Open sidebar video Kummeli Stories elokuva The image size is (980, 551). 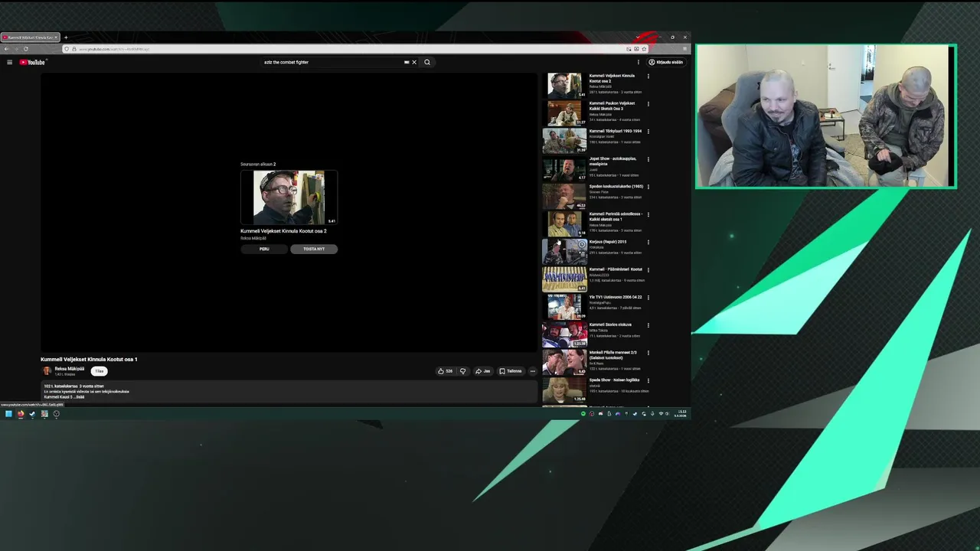pos(610,324)
